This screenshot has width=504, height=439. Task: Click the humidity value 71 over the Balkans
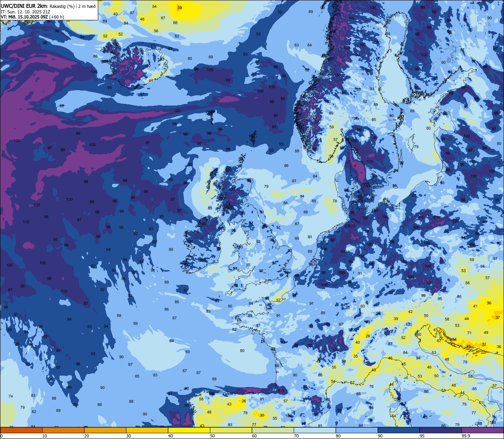coord(469,333)
